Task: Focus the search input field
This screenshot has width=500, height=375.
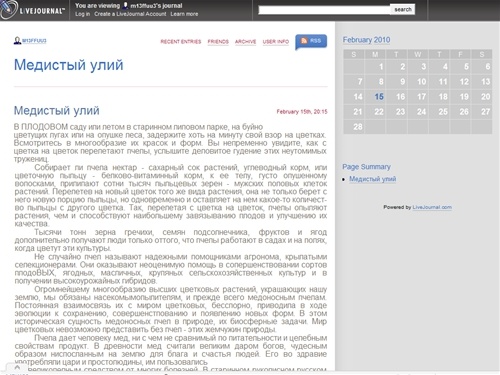Action: pyautogui.click(x=324, y=10)
